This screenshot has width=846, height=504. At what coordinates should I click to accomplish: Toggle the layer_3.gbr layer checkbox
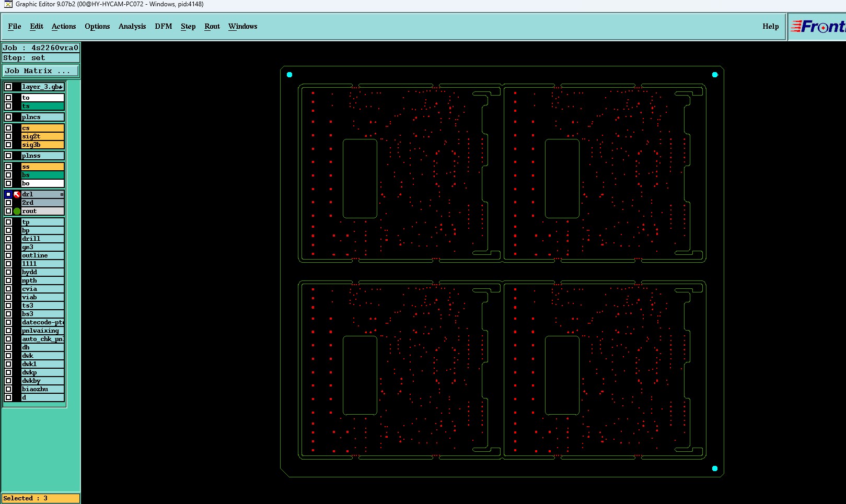coord(8,87)
